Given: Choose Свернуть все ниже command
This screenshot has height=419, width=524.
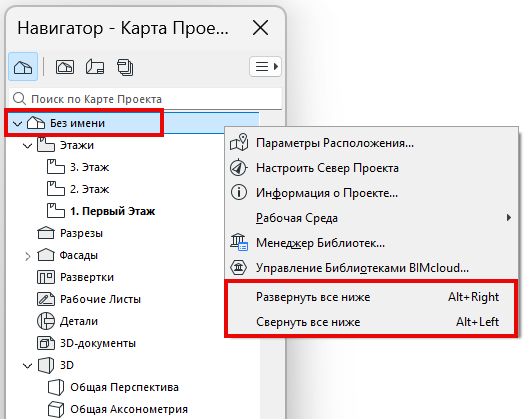Looking at the screenshot, I should [x=371, y=322].
